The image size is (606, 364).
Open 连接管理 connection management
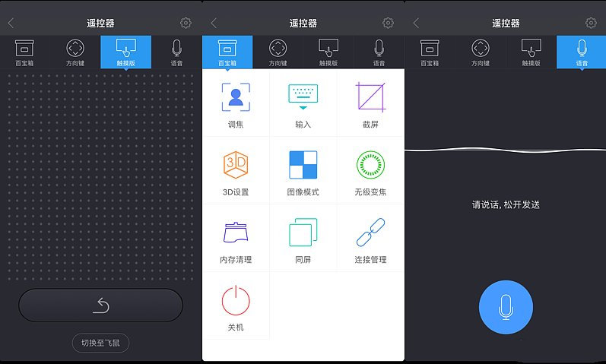[x=370, y=239]
